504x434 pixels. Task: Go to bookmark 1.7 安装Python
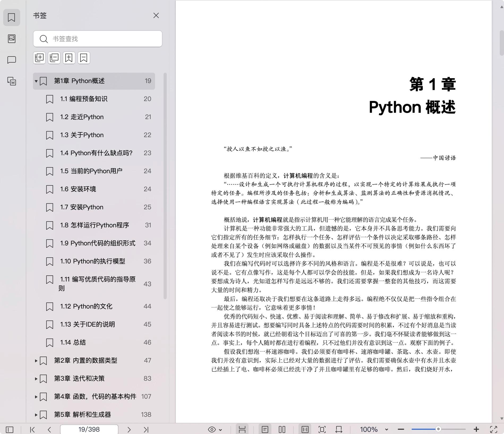[94, 207]
